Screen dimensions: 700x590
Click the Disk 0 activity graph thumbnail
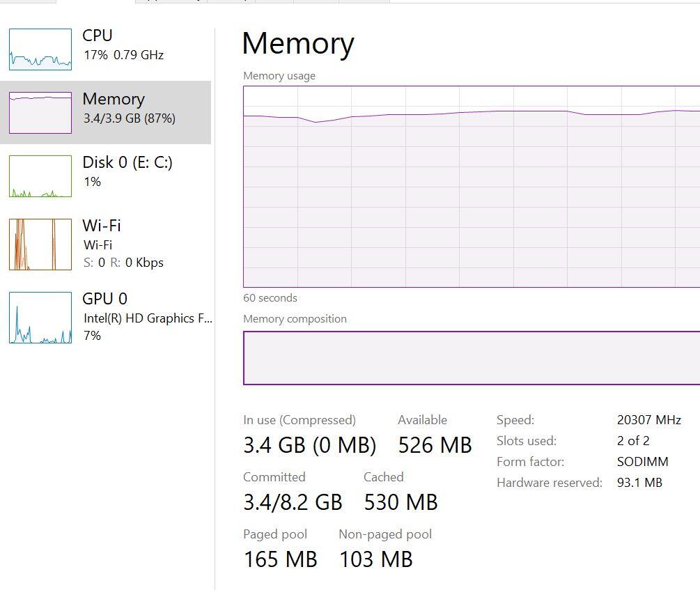40,176
